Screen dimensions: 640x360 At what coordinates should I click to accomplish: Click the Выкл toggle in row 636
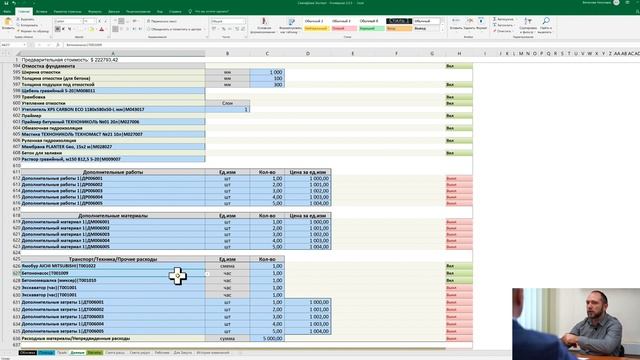point(459,338)
